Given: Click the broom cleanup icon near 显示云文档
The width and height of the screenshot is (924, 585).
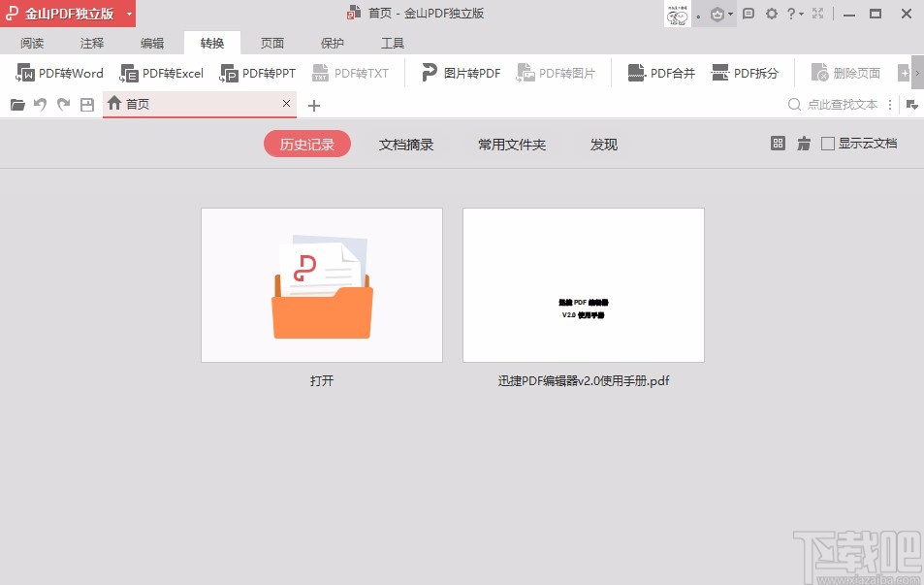Looking at the screenshot, I should (x=804, y=143).
